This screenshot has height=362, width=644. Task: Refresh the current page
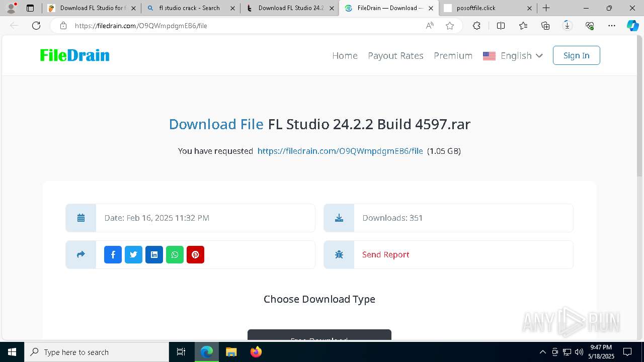click(36, 26)
